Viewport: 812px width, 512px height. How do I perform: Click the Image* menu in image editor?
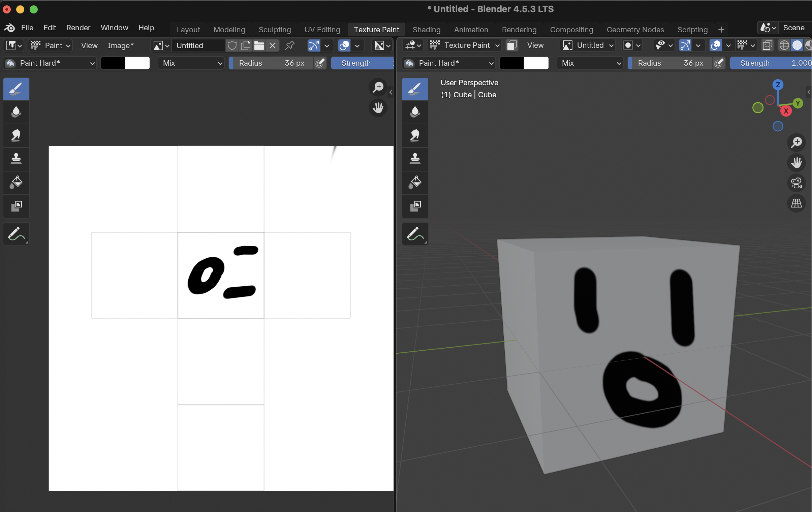pos(120,45)
